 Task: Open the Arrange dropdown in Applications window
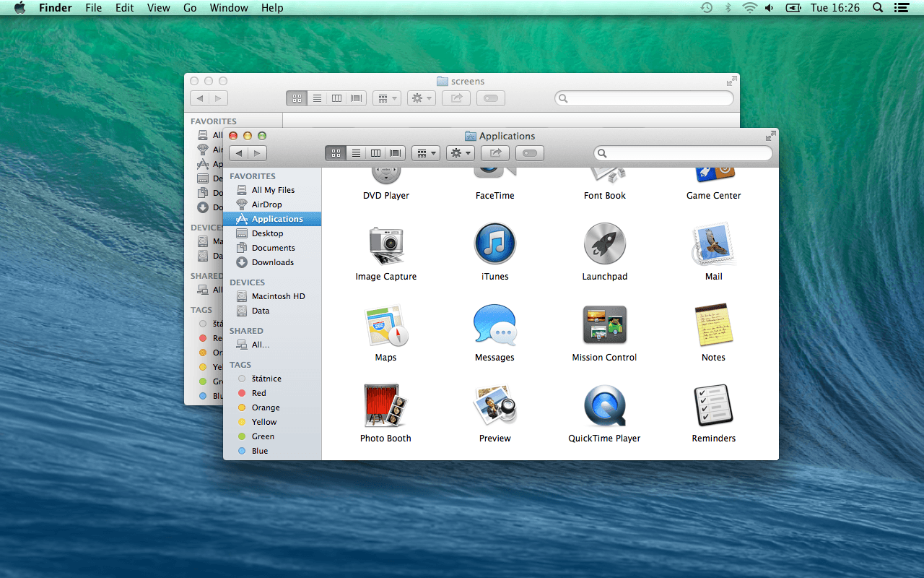(x=426, y=153)
